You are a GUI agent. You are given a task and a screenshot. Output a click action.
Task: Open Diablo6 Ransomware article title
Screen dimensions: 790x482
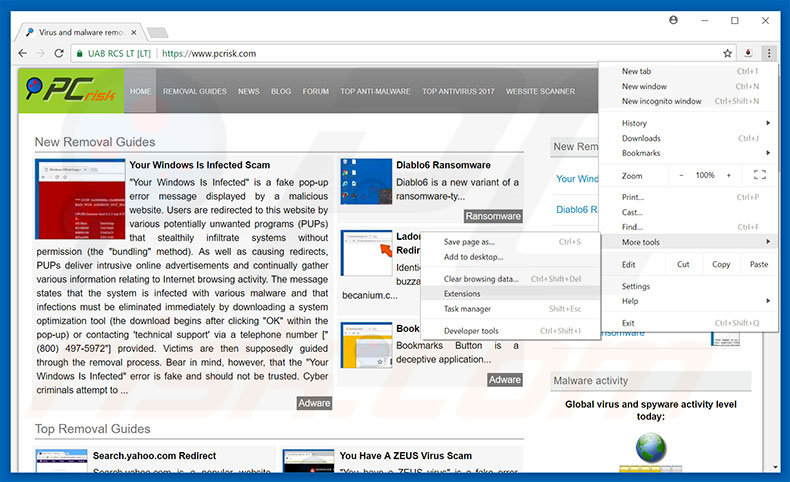(443, 165)
